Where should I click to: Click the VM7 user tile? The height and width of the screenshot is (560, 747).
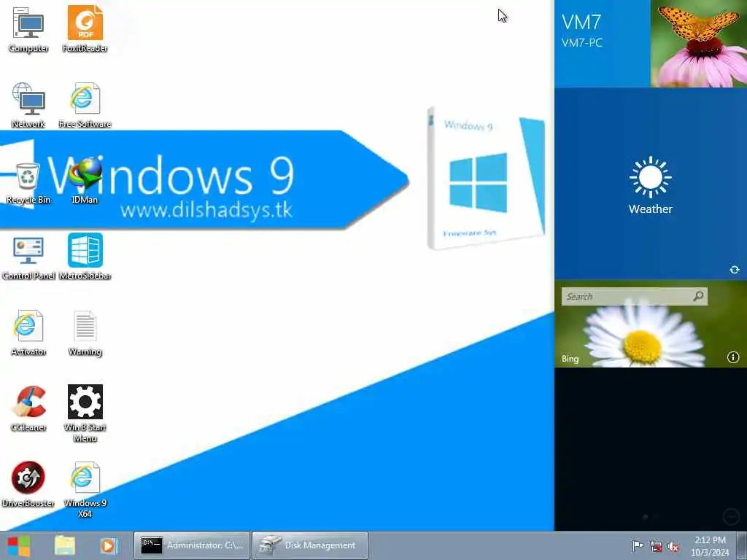(x=602, y=43)
